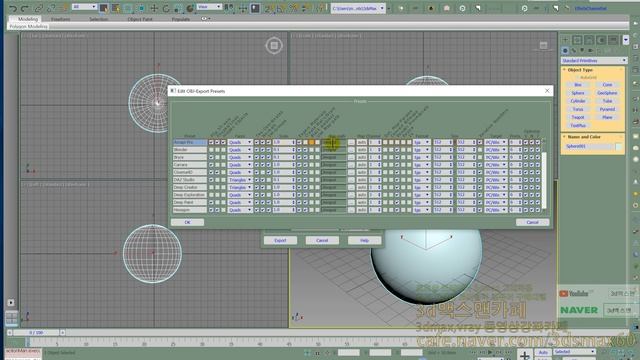Screen dimensions: 640x360
Task: Click the Auto key plus icon
Action: 525,355
